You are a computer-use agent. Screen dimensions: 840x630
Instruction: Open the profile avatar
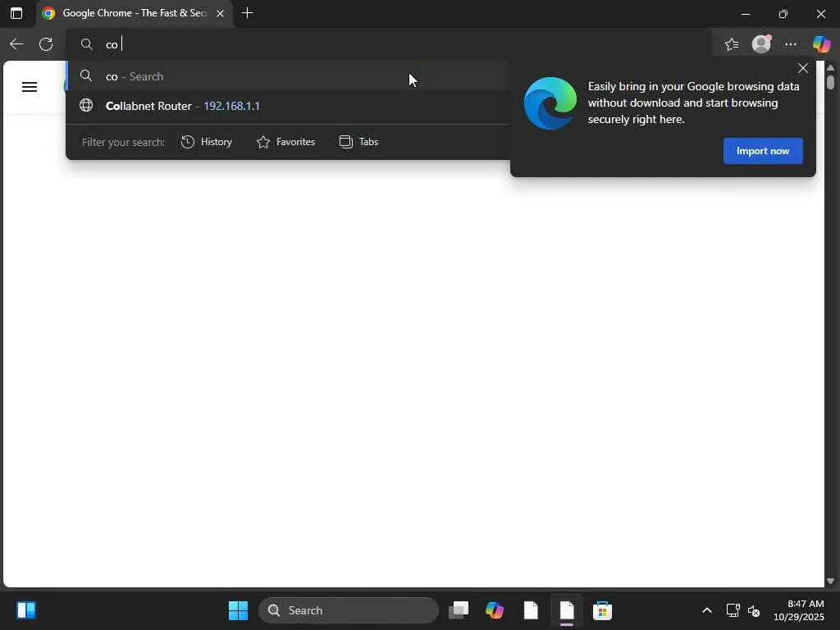761,44
